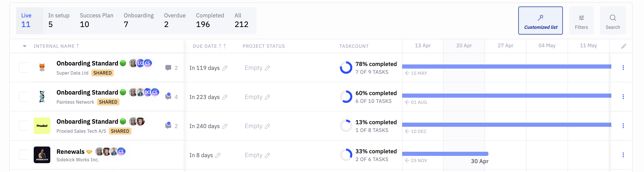Viewport: 644px width, 172px height.
Task: Select the Super Data Ltd row checkbox
Action: tap(24, 68)
